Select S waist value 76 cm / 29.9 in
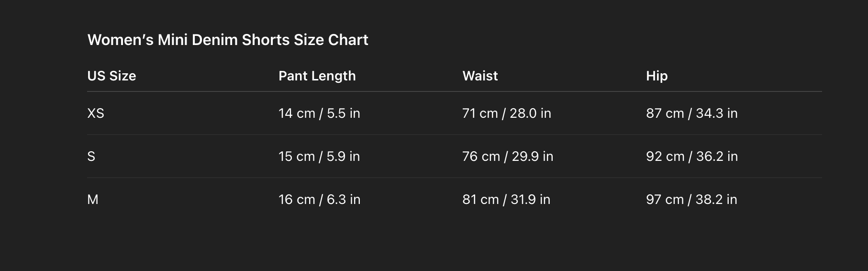868x271 pixels. pos(508,156)
